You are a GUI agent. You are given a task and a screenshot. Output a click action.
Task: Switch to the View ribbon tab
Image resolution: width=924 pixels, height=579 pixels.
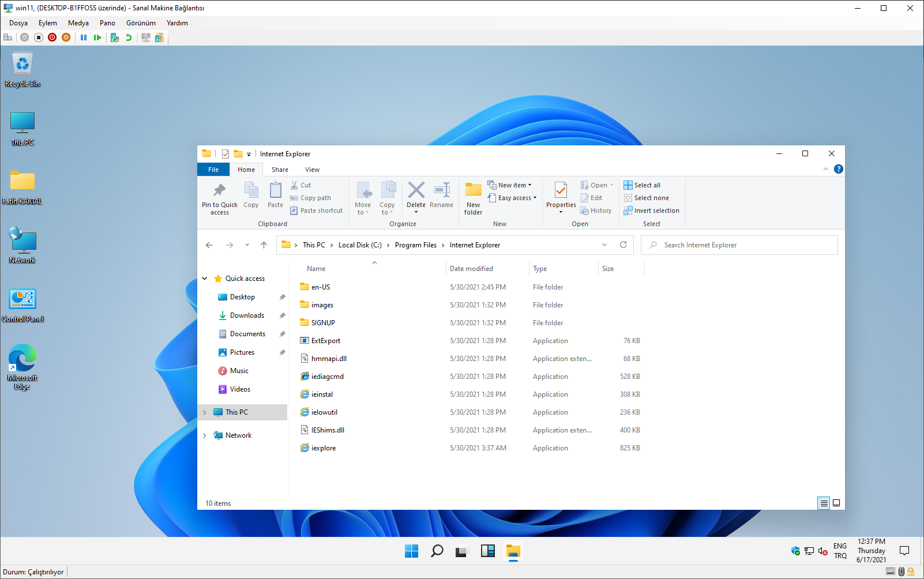tap(313, 170)
